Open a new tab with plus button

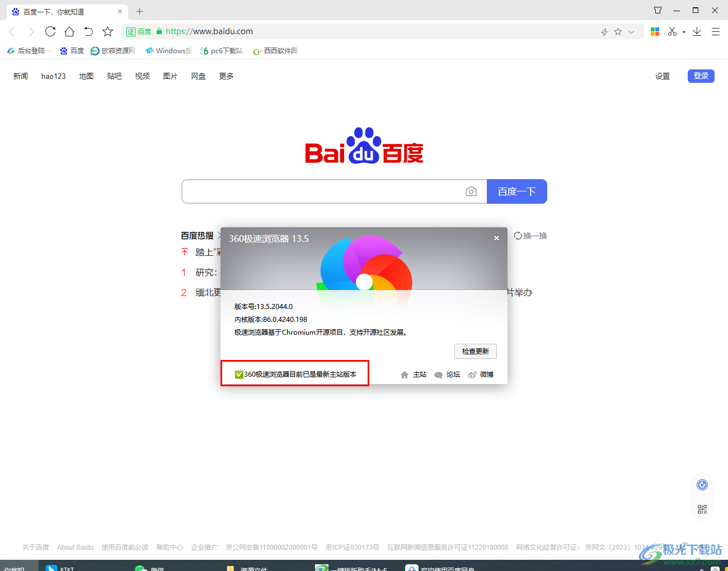pyautogui.click(x=140, y=11)
